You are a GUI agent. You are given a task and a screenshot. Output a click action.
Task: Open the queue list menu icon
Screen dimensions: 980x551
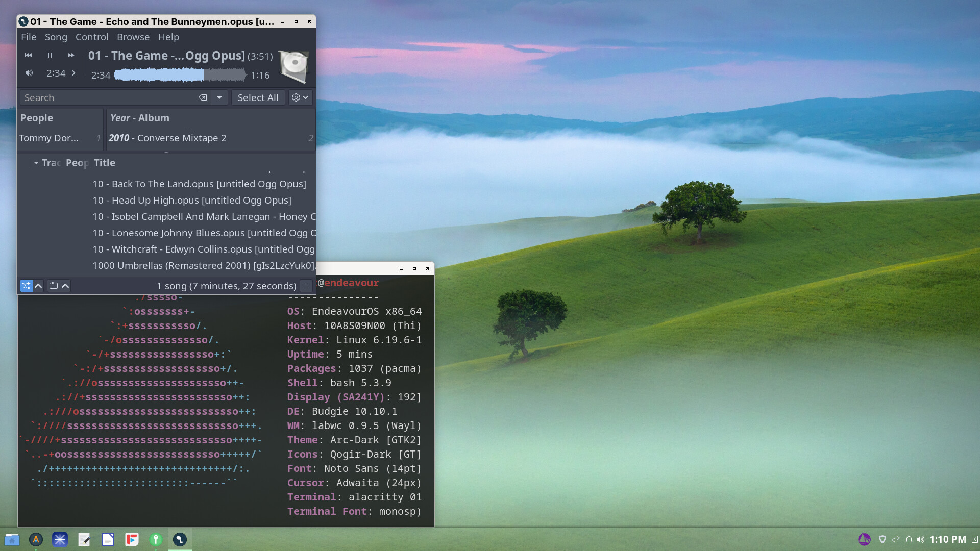coord(306,286)
